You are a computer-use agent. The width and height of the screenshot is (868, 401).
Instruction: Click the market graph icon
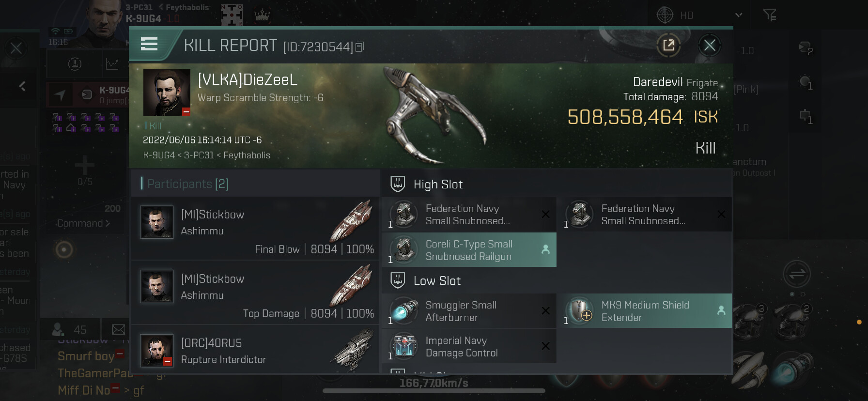tap(112, 64)
